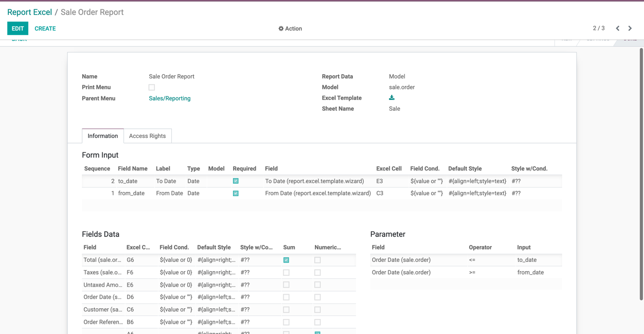Toggle Required checkbox for to_date row

[x=236, y=181]
